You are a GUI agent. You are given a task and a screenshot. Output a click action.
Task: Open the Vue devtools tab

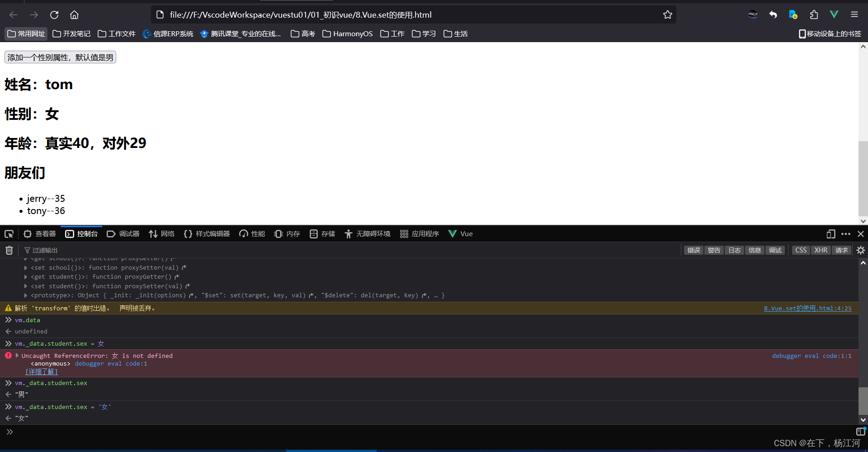pyautogui.click(x=461, y=234)
